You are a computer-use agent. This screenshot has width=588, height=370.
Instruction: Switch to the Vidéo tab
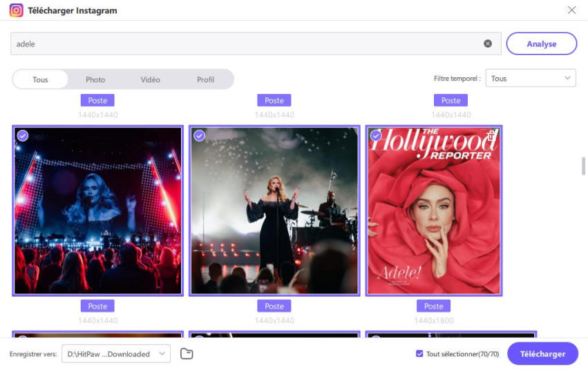(x=151, y=79)
